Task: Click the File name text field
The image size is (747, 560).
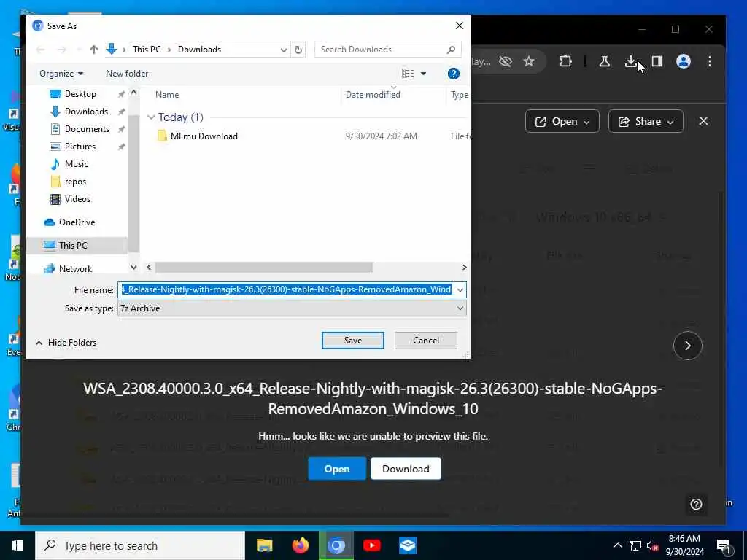Action: click(x=286, y=289)
